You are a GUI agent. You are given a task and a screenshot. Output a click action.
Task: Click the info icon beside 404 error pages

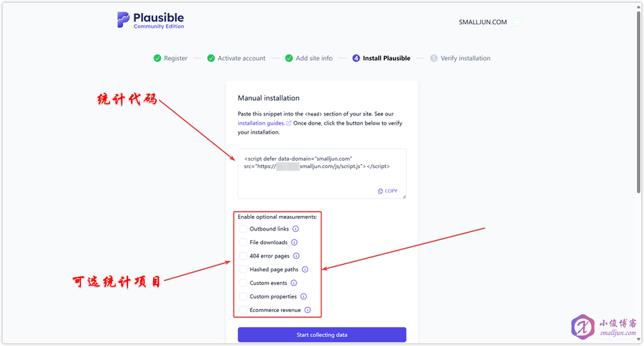[x=296, y=256]
